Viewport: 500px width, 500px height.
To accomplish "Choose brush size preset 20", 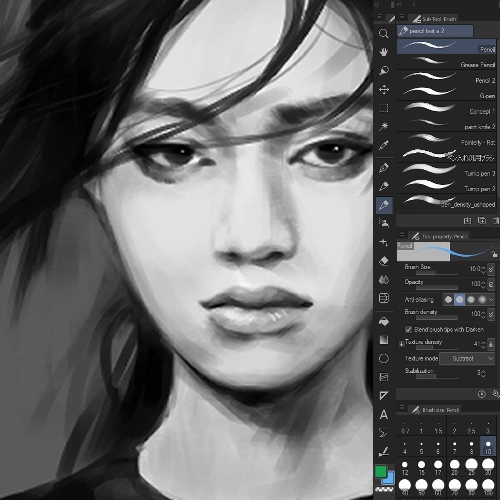I will click(x=455, y=468).
